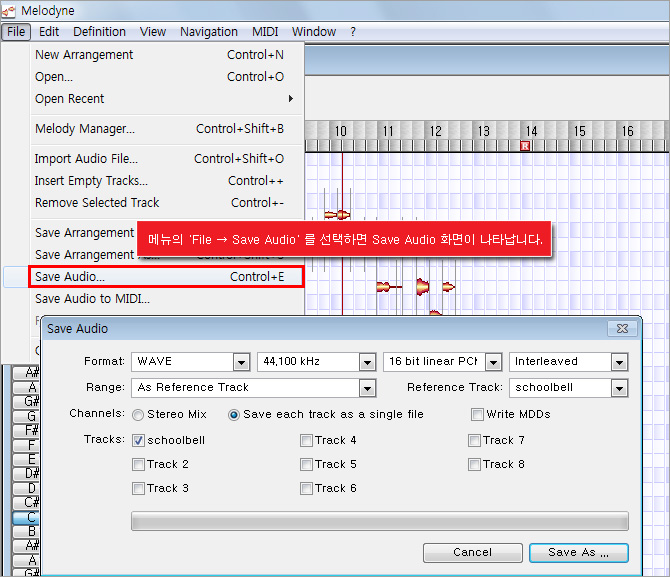This screenshot has height=577, width=670.
Task: Check the Track 6 checkbox
Action: 306,488
